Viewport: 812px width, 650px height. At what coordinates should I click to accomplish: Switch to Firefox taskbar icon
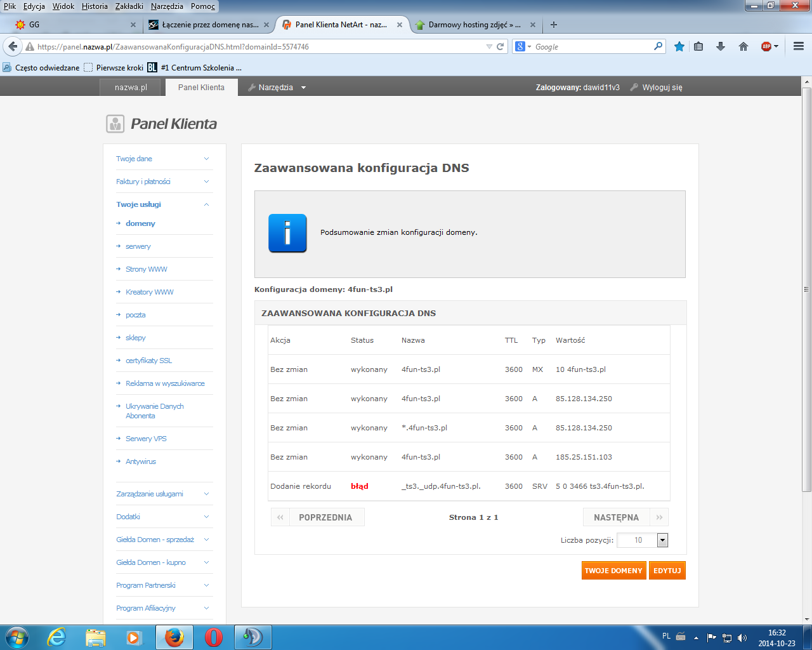(x=174, y=637)
